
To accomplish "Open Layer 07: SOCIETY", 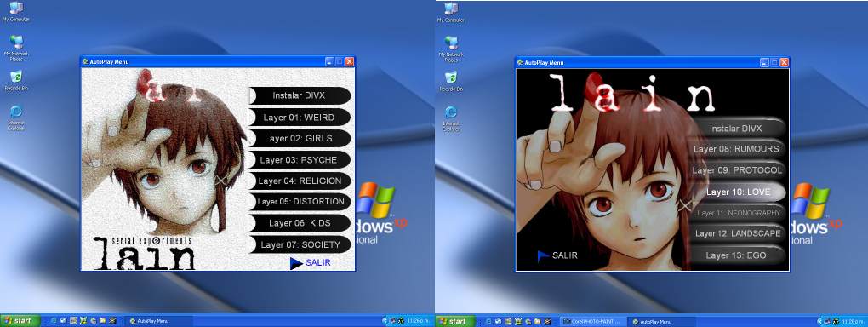I will [300, 244].
